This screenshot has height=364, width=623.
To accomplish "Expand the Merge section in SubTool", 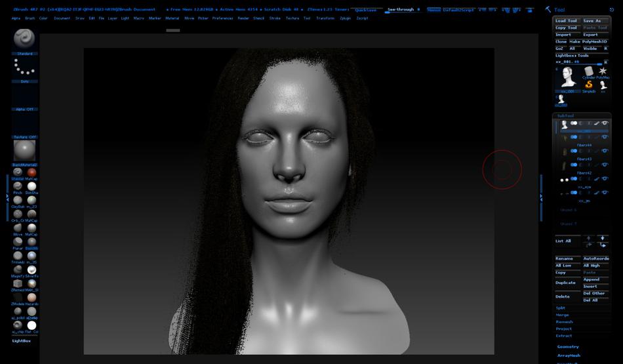I will (562, 315).
